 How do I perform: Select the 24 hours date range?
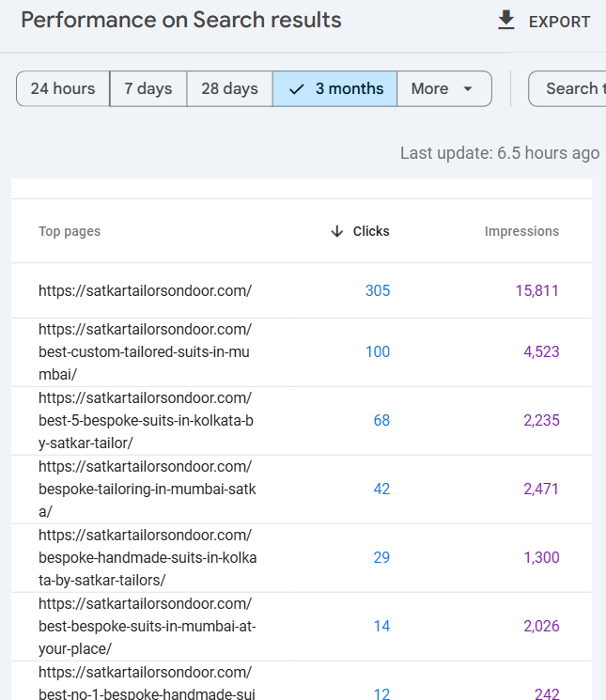tap(63, 88)
